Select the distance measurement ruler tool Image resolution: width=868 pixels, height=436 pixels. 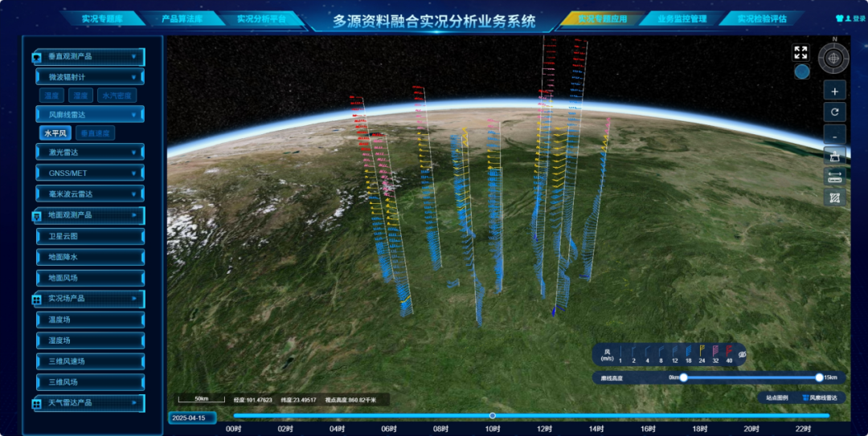click(x=834, y=176)
